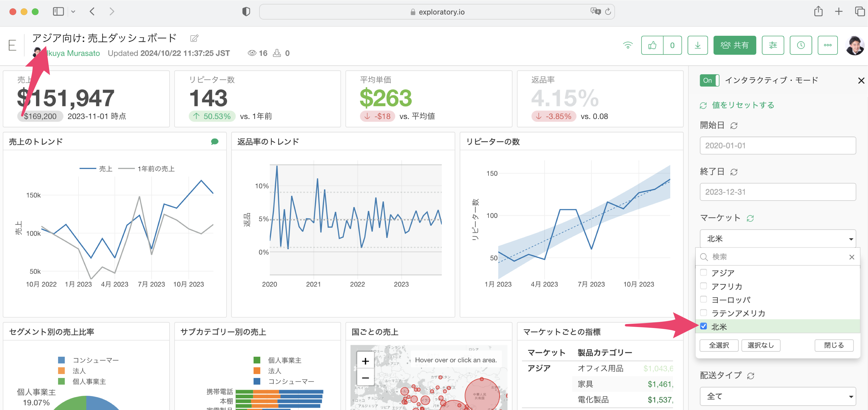The image size is (868, 410).
Task: Go forward with Safari forward arrow
Action: click(112, 11)
